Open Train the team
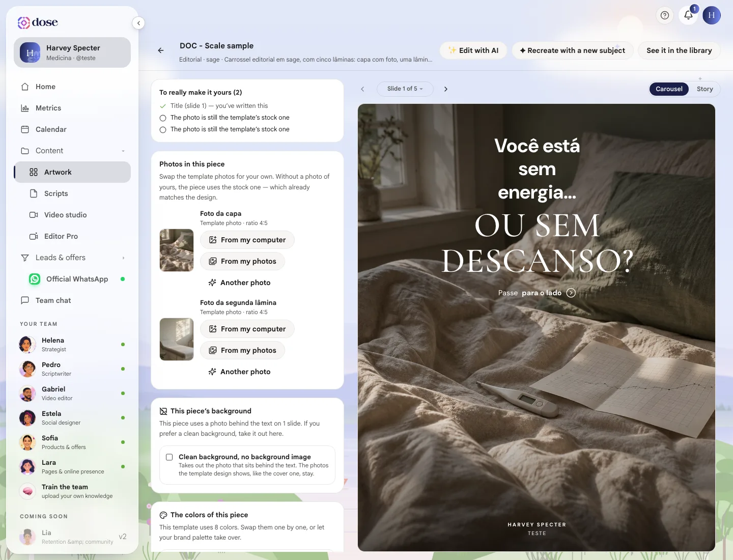The height and width of the screenshot is (560, 733). (72, 491)
